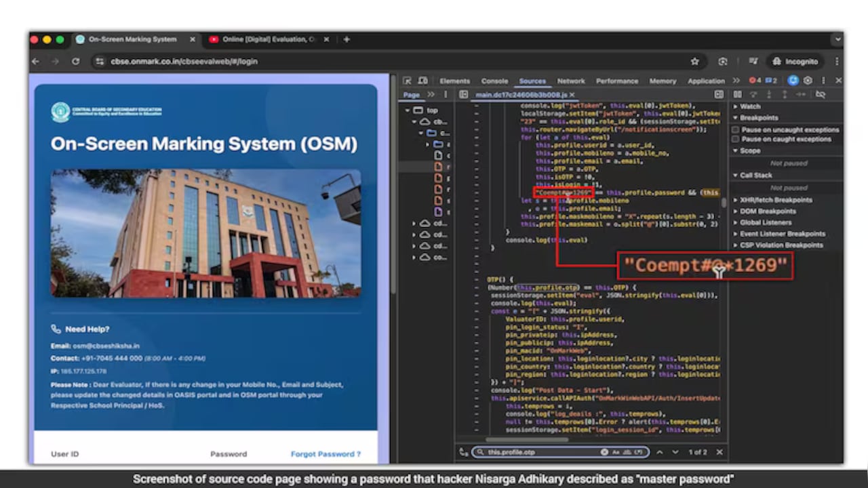This screenshot has width=868, height=488.
Task: Click the code editor vertical scrollbar thumb
Action: point(724,203)
